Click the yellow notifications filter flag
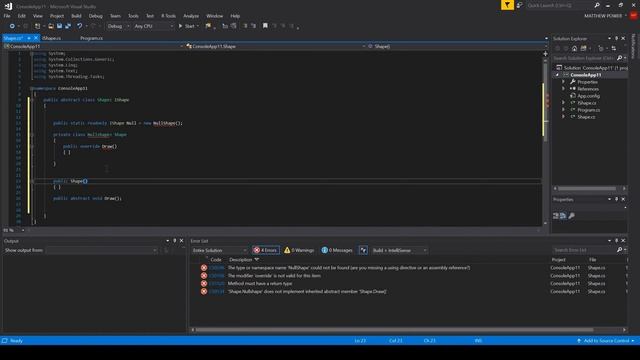The image size is (640, 360). coord(507,5)
